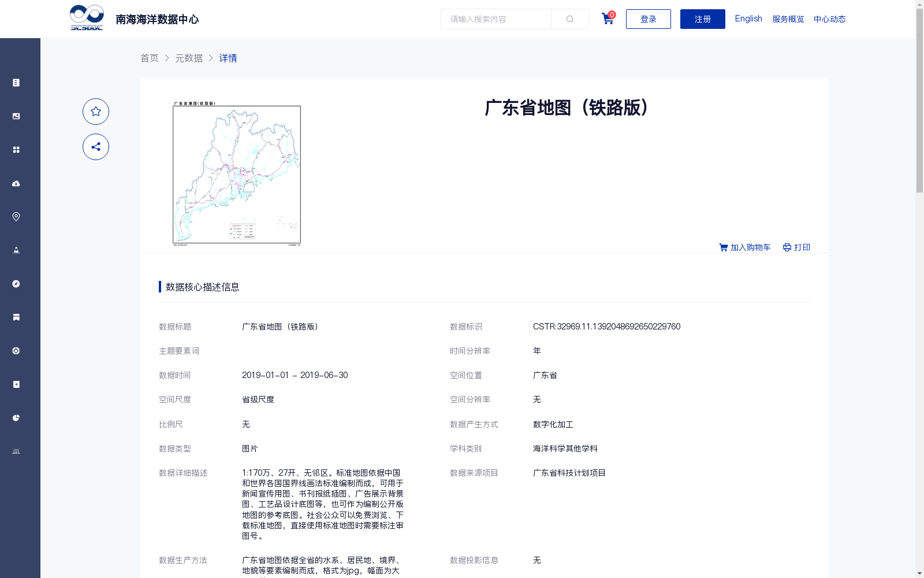
Task: Open the shopping cart in header
Action: [x=607, y=19]
